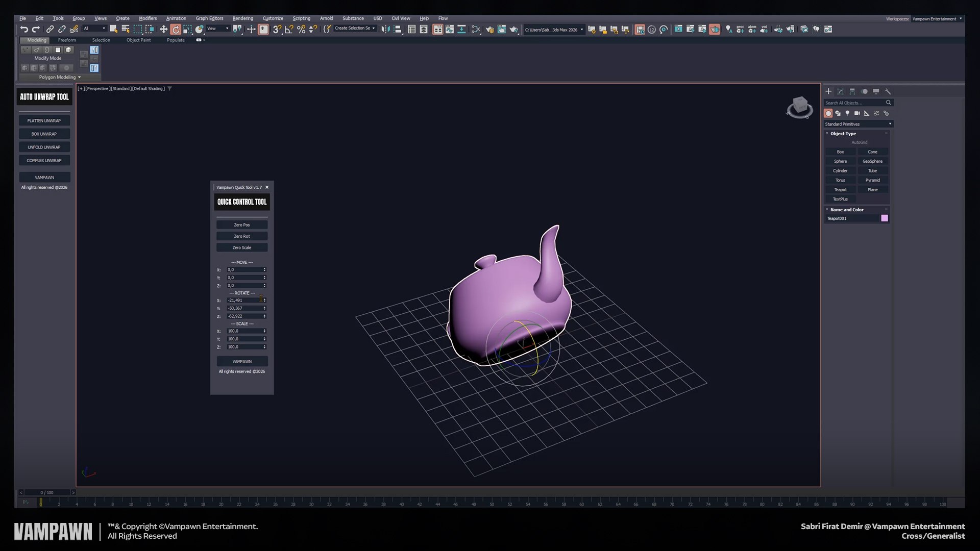Switch to the Freeform ribbon tab
The width and height of the screenshot is (980, 551).
pos(67,40)
